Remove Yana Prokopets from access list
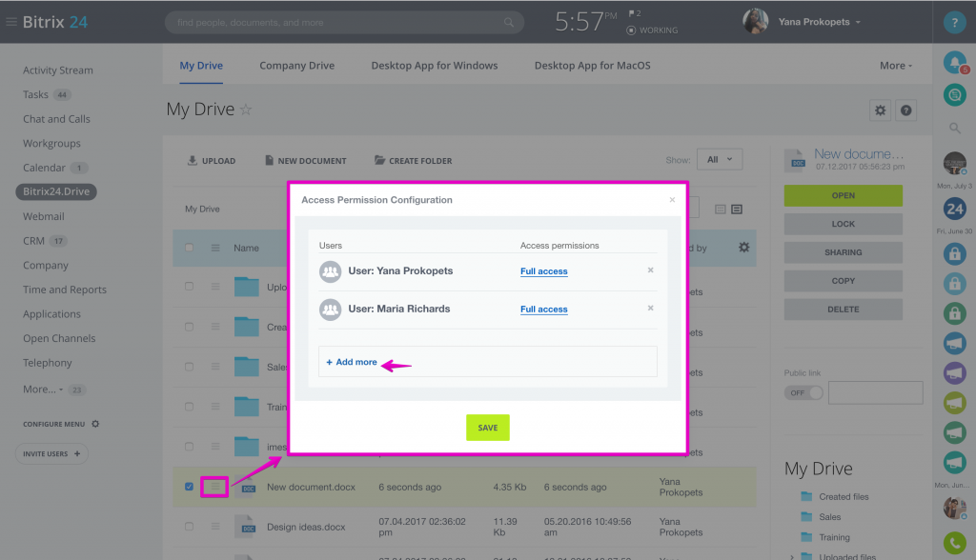976x560 pixels. (x=650, y=270)
